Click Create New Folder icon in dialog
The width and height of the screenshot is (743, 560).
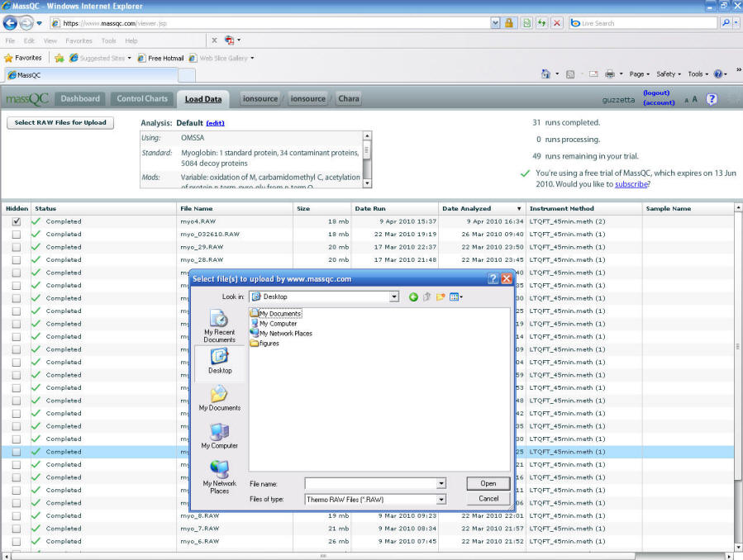[x=441, y=297]
